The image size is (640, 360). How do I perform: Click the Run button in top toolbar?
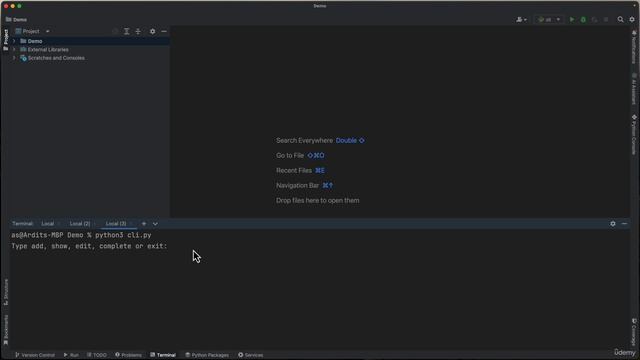point(572,20)
